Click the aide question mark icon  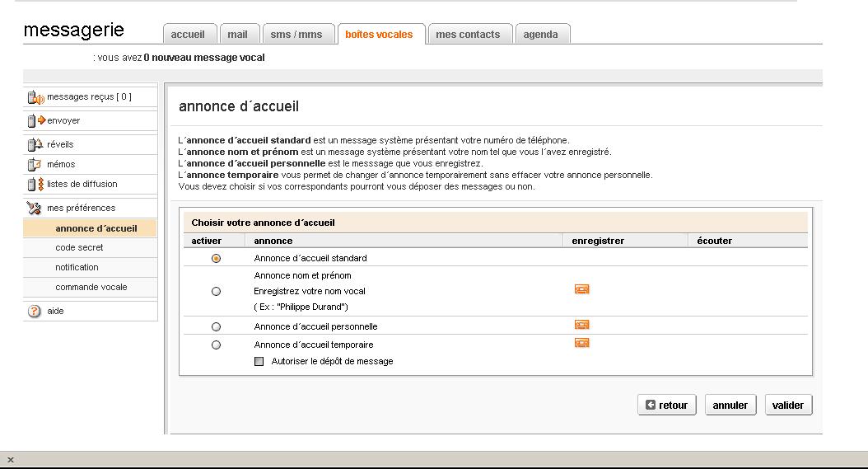point(35,312)
